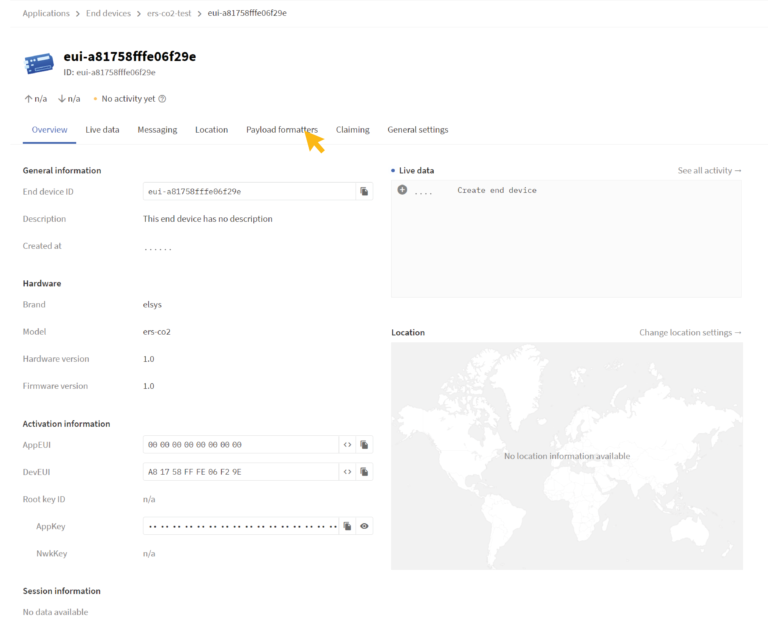Viewport: 768px width, 636px height.
Task: Click the end device icon beside title
Action: pyautogui.click(x=39, y=63)
